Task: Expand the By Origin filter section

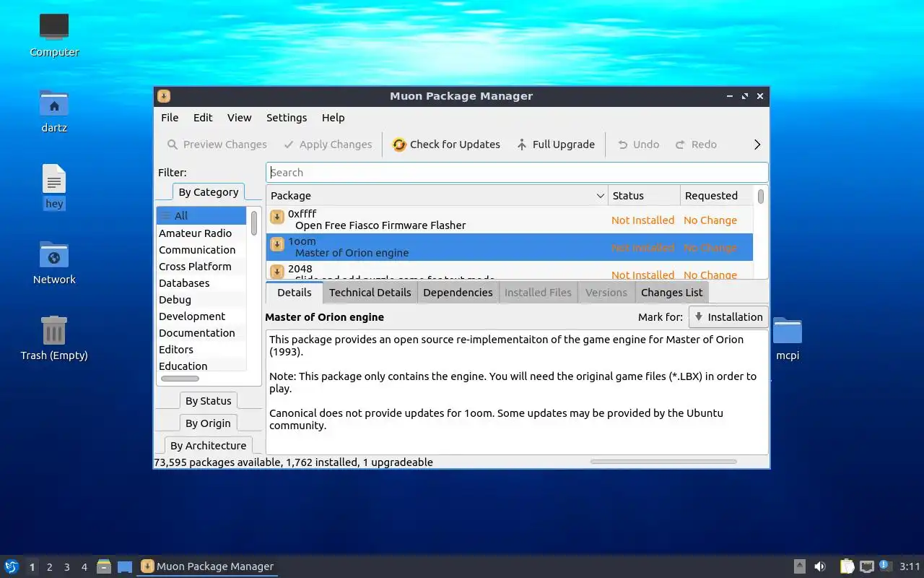Action: tap(208, 423)
